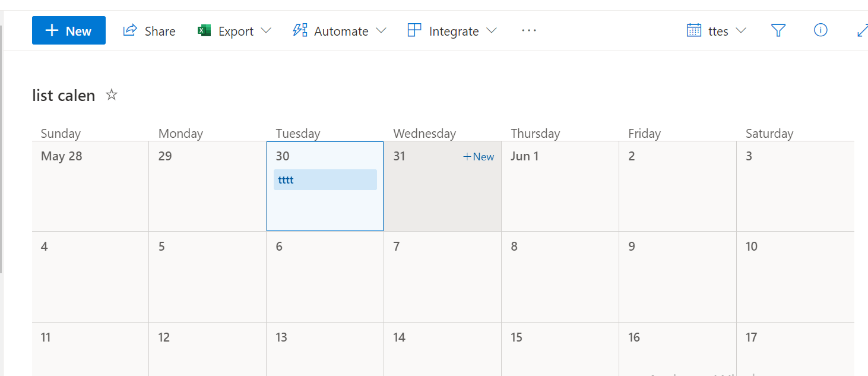Click the Automate flow icon
Screen dimensions: 868x376
pos(300,31)
